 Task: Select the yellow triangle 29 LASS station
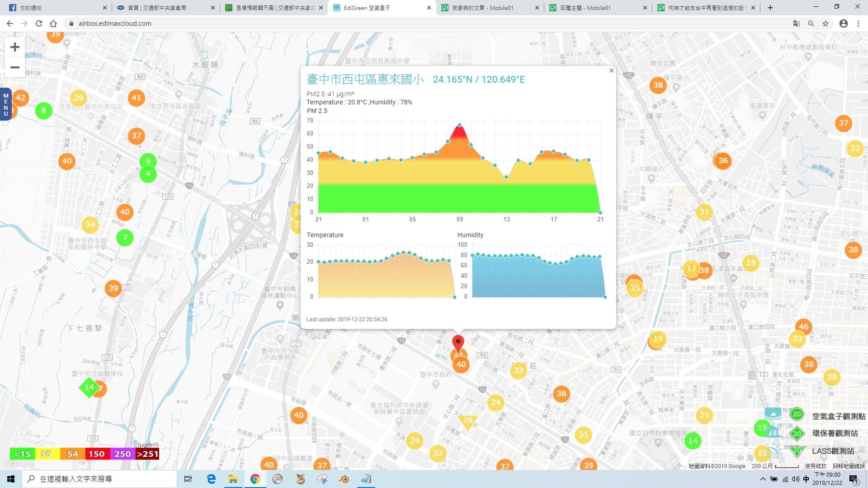coord(467,421)
